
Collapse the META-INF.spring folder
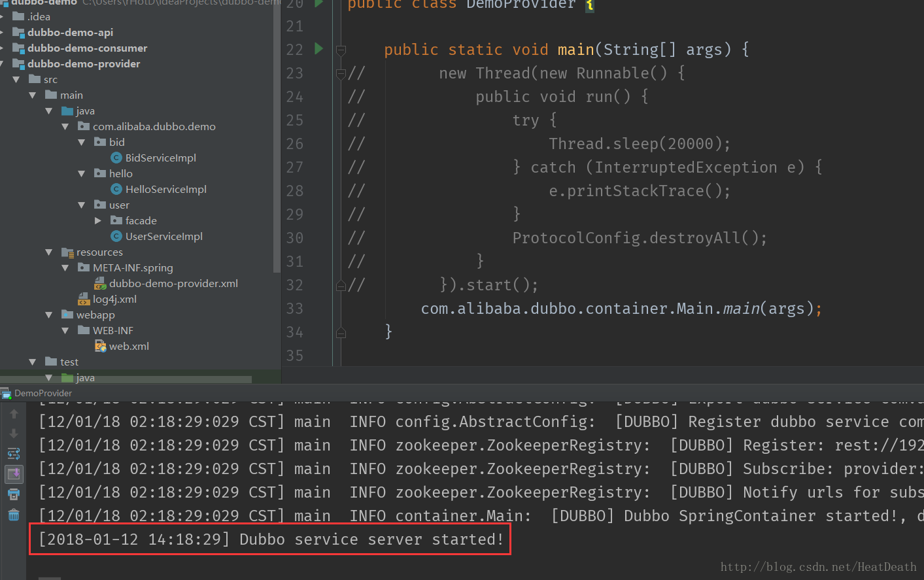pos(65,268)
